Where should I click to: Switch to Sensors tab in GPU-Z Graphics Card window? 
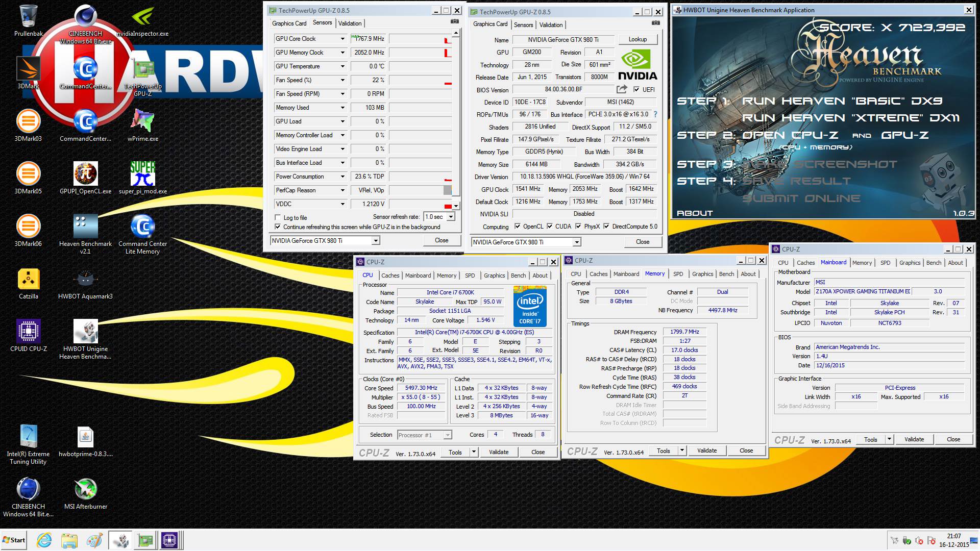click(523, 25)
